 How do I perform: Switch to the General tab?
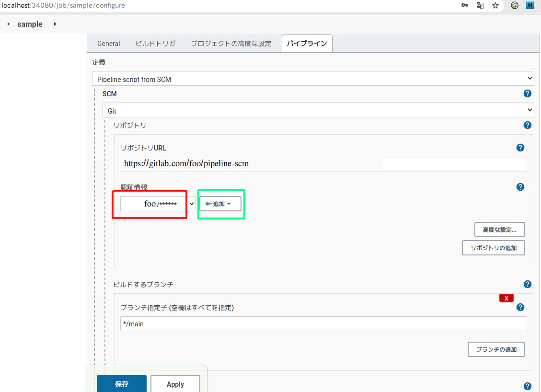pos(109,44)
